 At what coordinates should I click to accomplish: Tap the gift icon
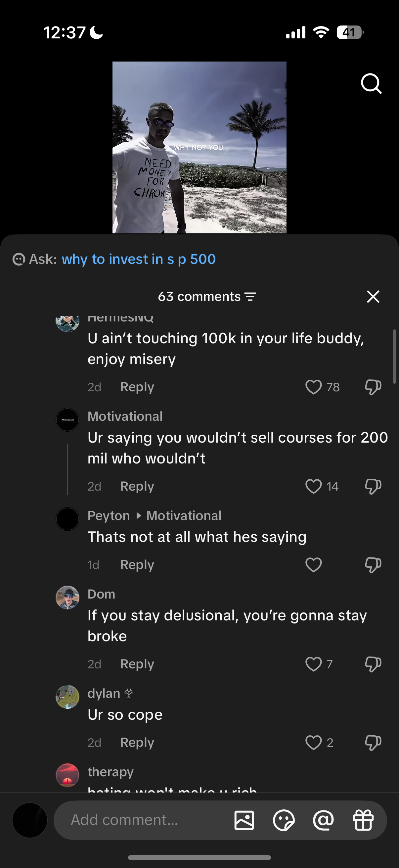(x=363, y=820)
